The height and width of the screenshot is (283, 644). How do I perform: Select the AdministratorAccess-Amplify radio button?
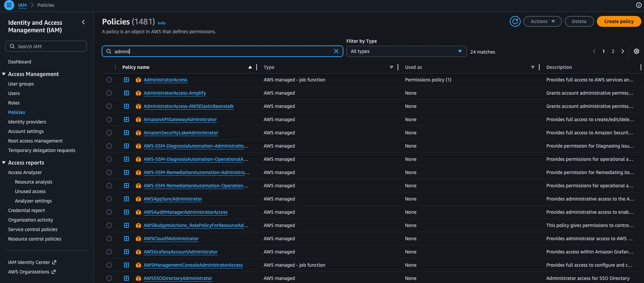[109, 93]
